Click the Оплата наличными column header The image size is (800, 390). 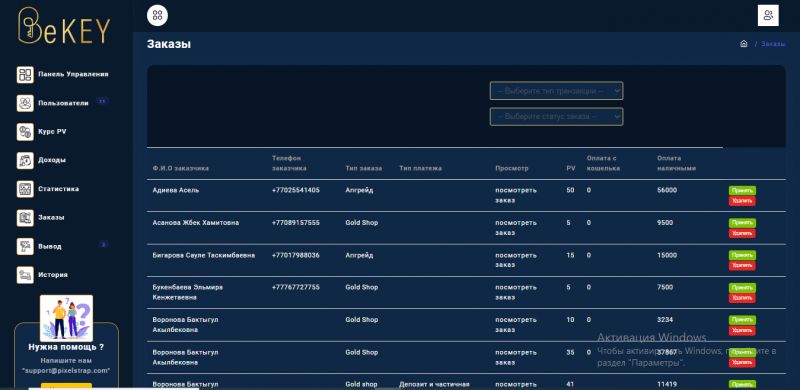(x=677, y=163)
